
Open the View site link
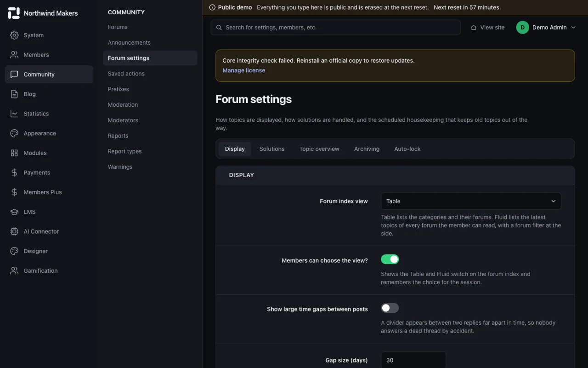coord(488,28)
